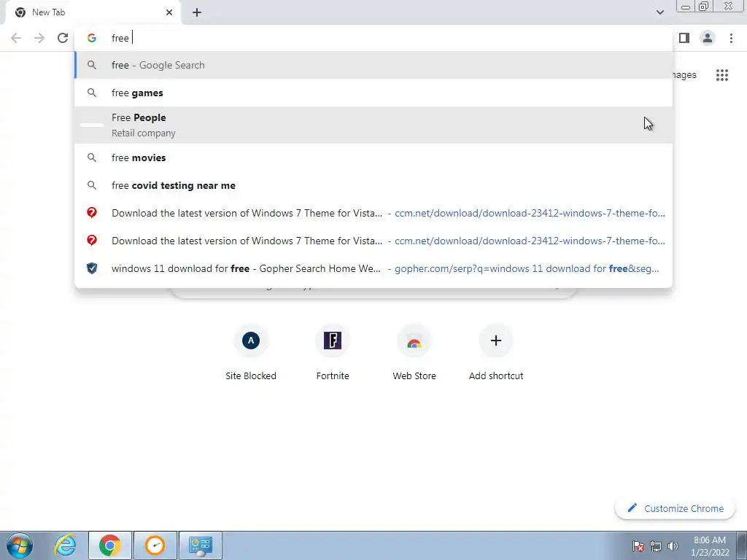Open the Windows Start menu orb
Viewport: 747px width, 560px height.
20,545
